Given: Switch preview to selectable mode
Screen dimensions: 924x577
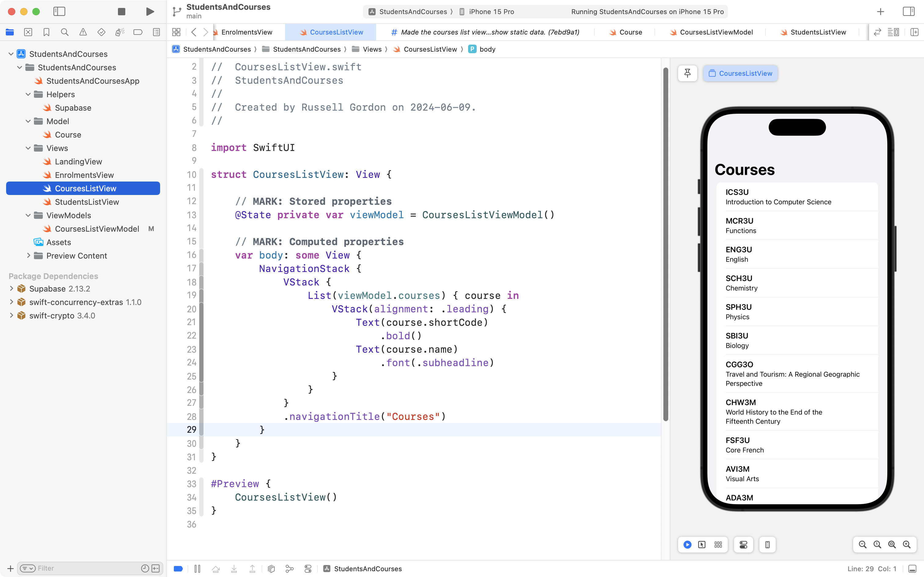Looking at the screenshot, I should (702, 545).
